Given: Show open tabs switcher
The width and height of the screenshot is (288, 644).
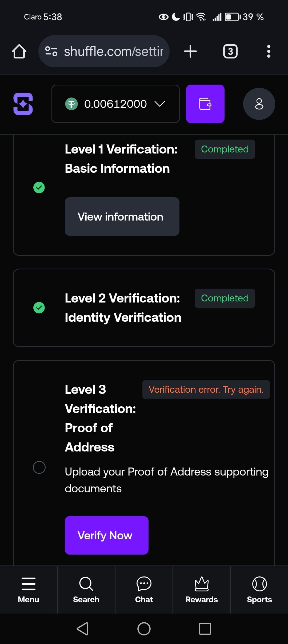Looking at the screenshot, I should pos(230,51).
